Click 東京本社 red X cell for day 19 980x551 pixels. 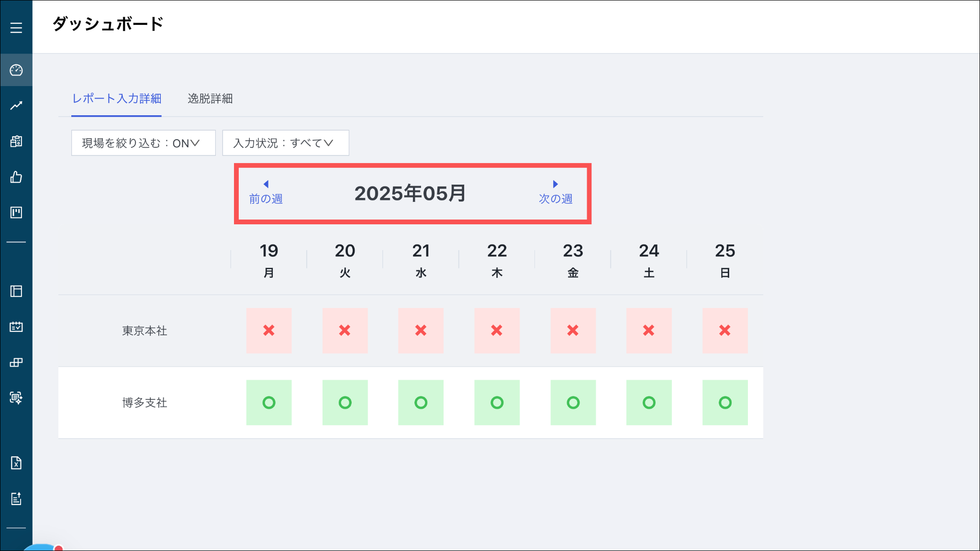pos(269,331)
